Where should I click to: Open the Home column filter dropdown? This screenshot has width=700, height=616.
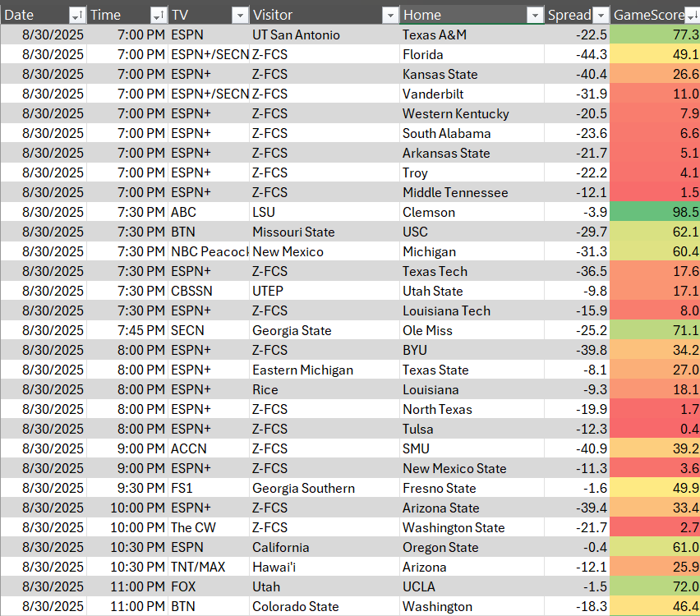pyautogui.click(x=535, y=16)
